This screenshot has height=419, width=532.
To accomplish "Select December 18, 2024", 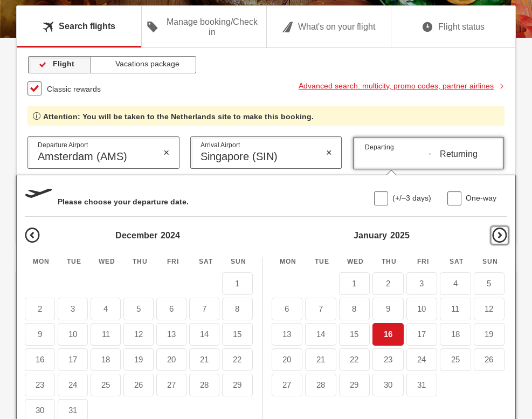I will [106, 360].
